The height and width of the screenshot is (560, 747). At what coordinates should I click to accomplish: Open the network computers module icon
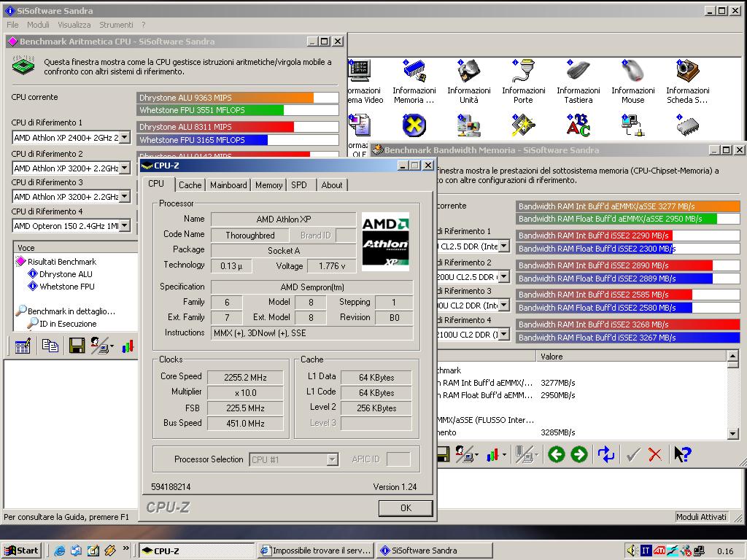coord(633,125)
